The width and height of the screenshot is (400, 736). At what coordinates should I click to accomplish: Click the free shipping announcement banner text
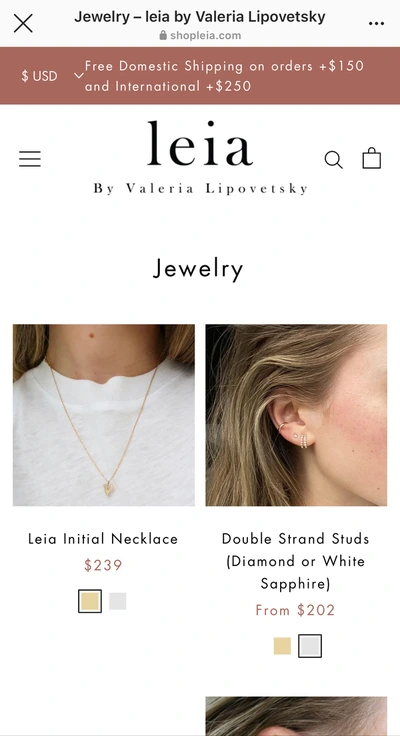coord(224,76)
